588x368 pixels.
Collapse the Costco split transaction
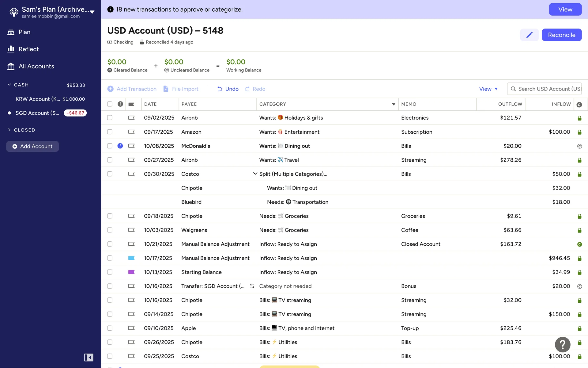255,174
